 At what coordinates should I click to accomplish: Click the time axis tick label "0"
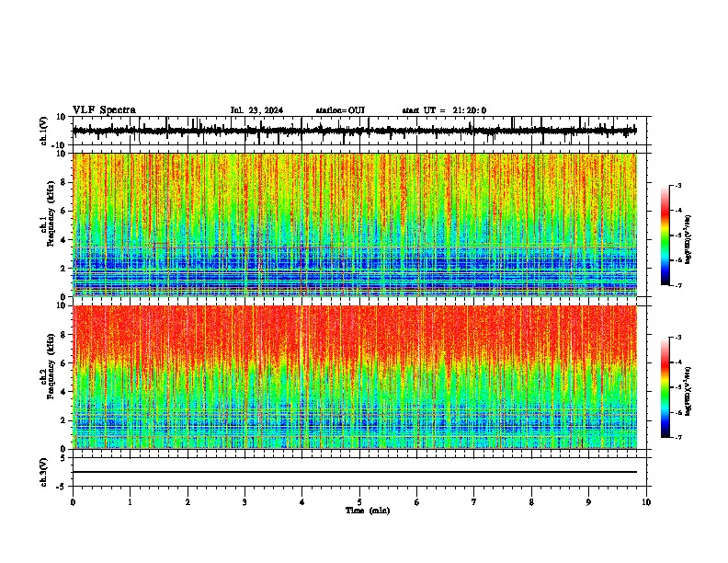[x=73, y=502]
